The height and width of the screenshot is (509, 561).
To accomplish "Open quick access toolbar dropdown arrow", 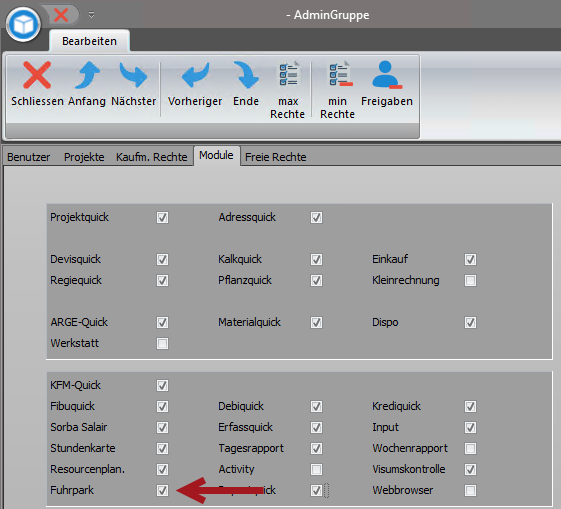I will pos(92,15).
